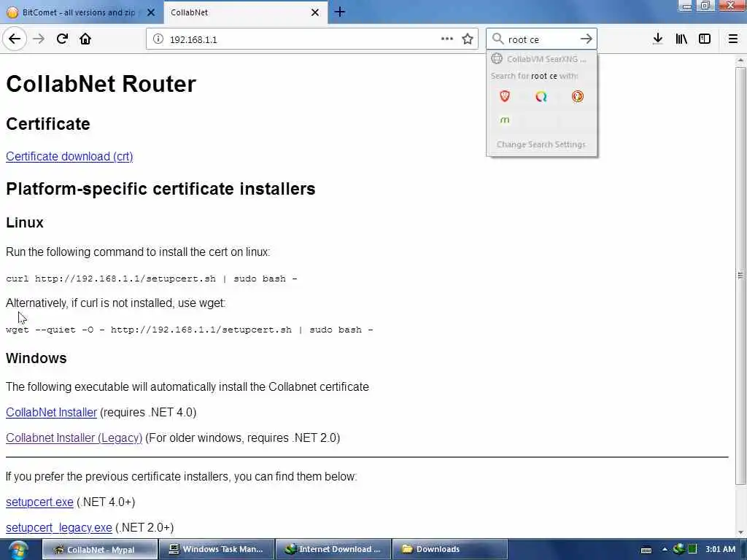
Task: Click the scrollbar down arrow
Action: tap(741, 533)
